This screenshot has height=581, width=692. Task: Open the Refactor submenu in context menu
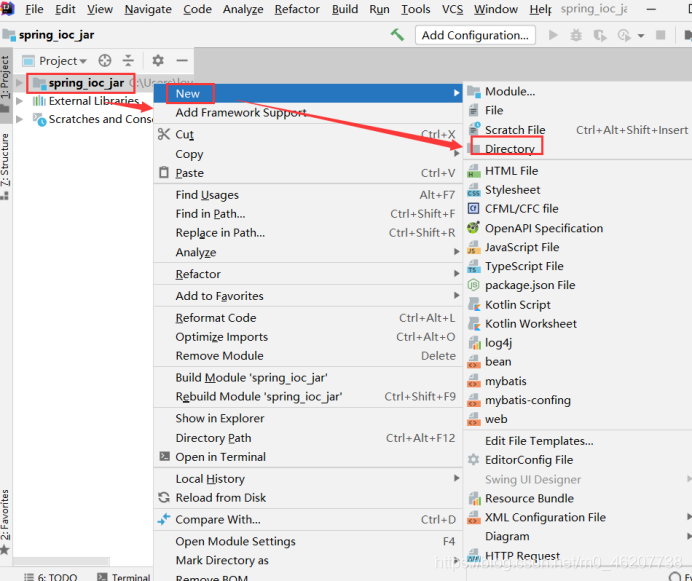[306, 274]
